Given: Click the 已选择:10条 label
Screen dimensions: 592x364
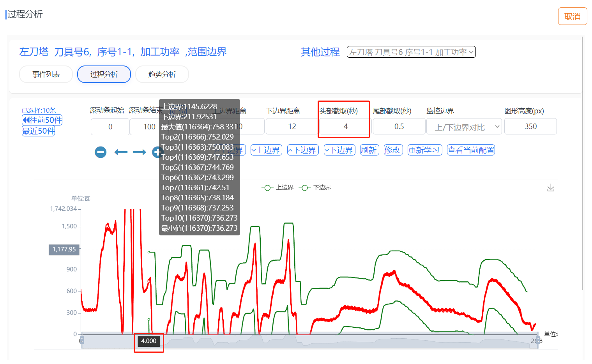Looking at the screenshot, I should pyautogui.click(x=39, y=110).
